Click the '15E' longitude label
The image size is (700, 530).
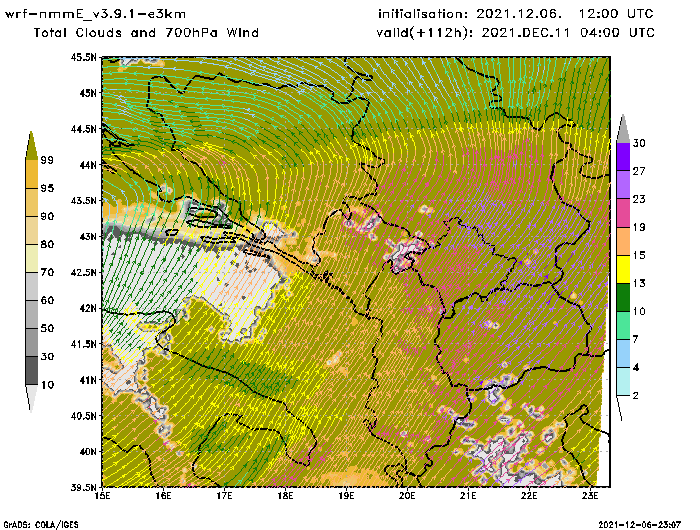point(103,496)
